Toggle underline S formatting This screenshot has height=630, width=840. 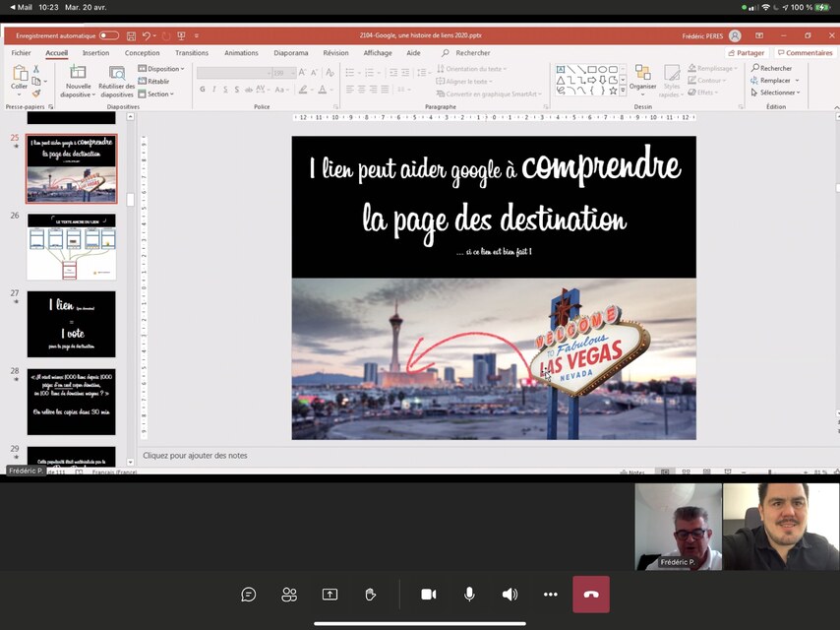click(225, 90)
